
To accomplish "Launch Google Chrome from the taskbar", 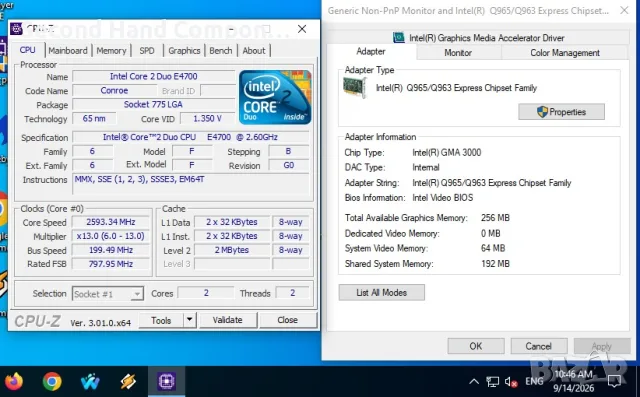I will (52, 382).
